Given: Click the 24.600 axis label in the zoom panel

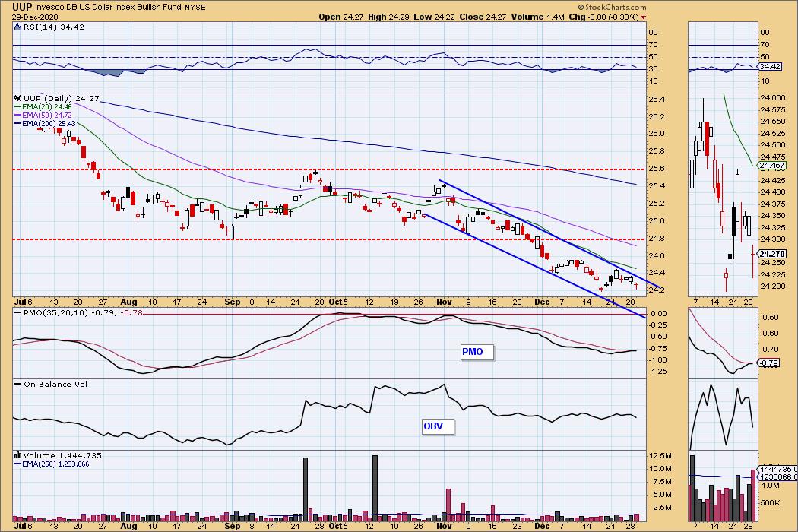Looking at the screenshot, I should (x=772, y=98).
